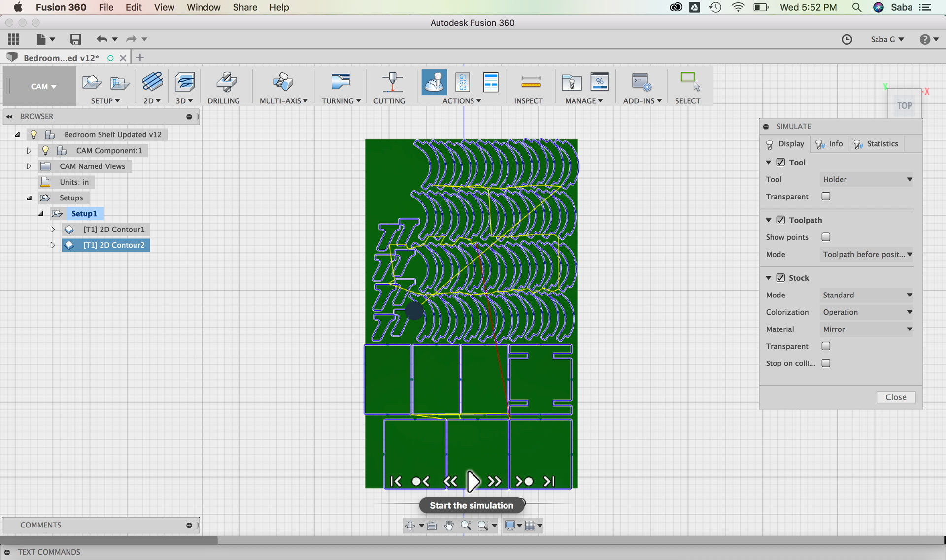946x560 pixels.
Task: Click the Setup Sheet icon
Action: (491, 82)
